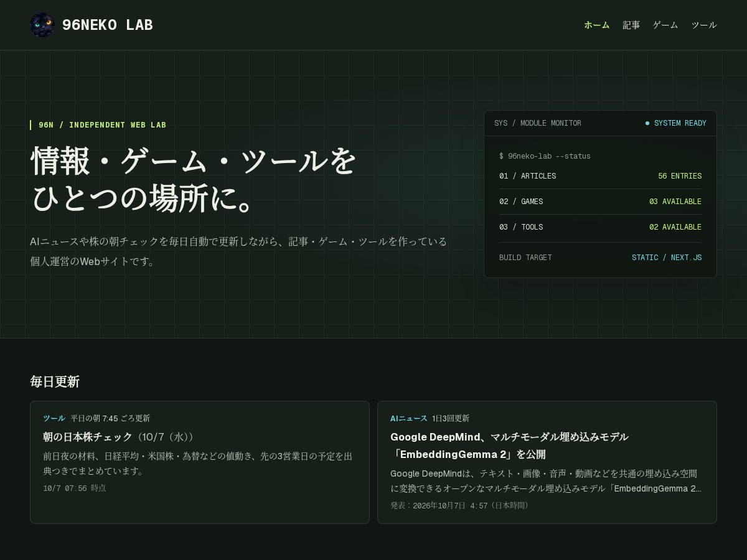Click the 02 AVAILABLE value

pos(675,227)
